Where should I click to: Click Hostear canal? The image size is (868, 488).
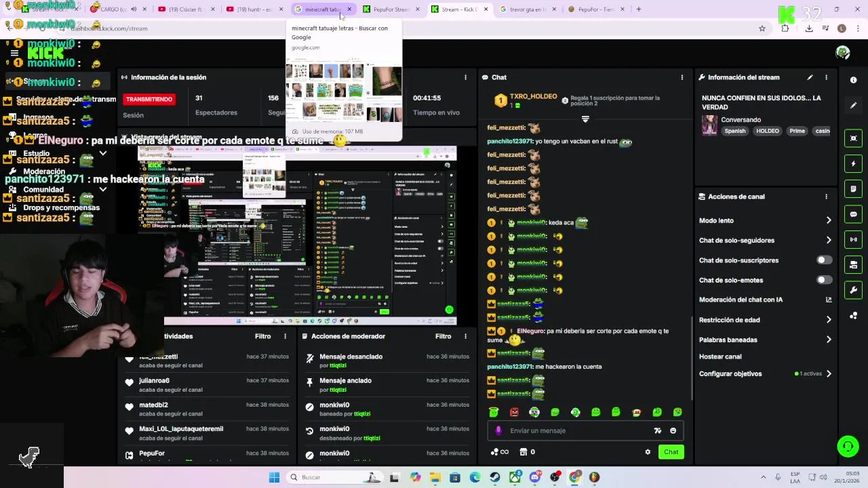(720, 357)
